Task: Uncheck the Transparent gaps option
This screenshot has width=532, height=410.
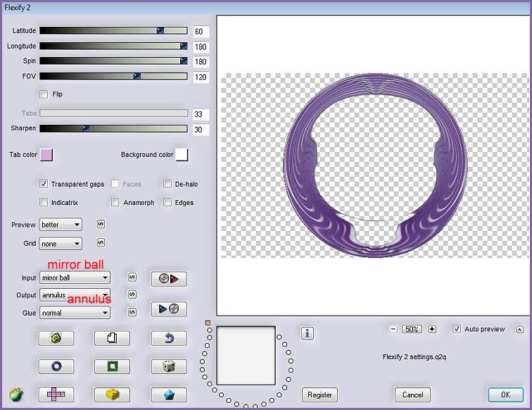Action: pyautogui.click(x=44, y=184)
